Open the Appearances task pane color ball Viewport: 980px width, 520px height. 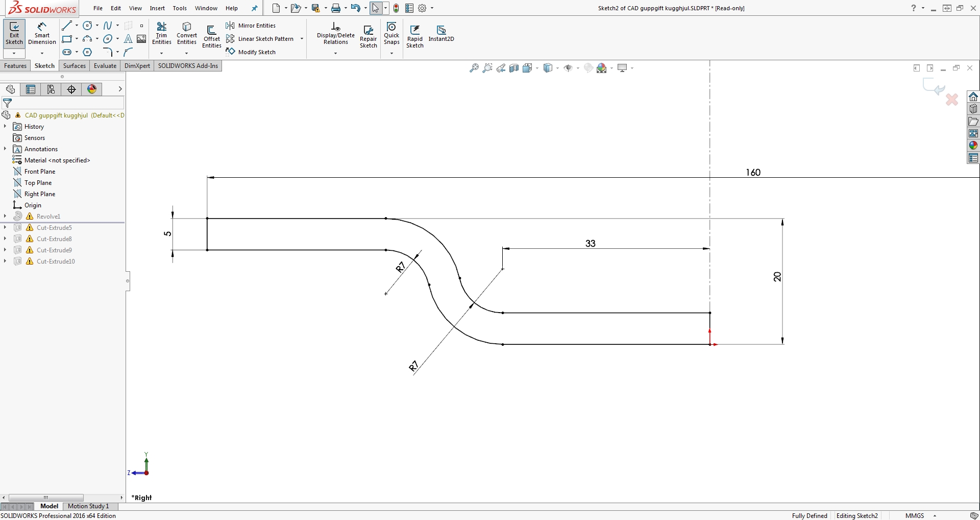[x=973, y=146]
